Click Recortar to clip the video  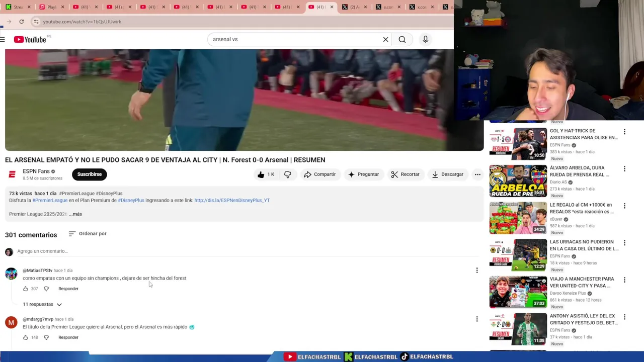coord(405,174)
